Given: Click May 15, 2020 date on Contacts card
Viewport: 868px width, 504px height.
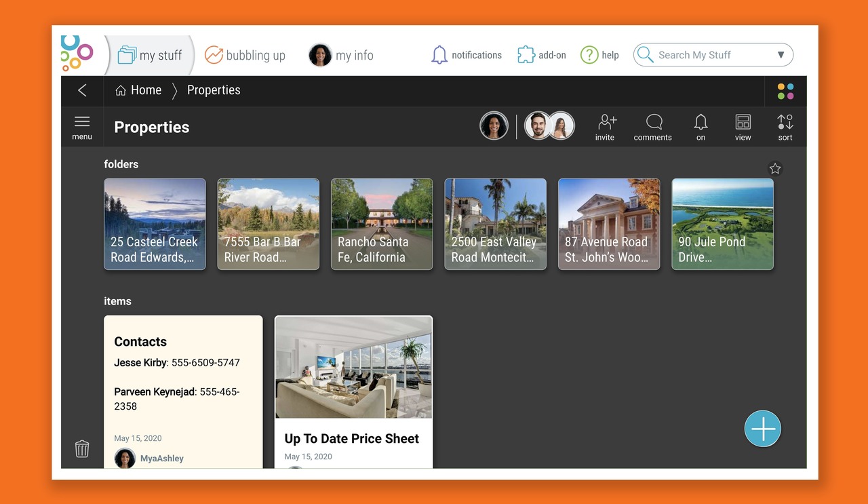Looking at the screenshot, I should coord(138,438).
